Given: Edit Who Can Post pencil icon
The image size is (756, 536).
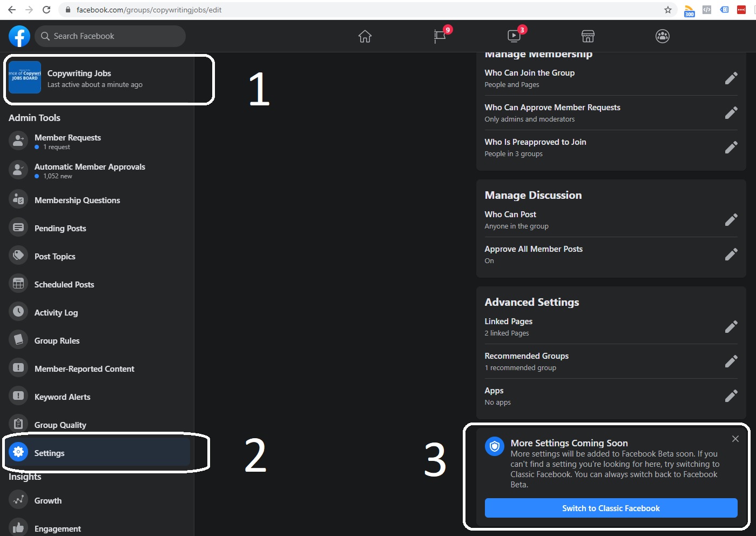Looking at the screenshot, I should tap(731, 220).
